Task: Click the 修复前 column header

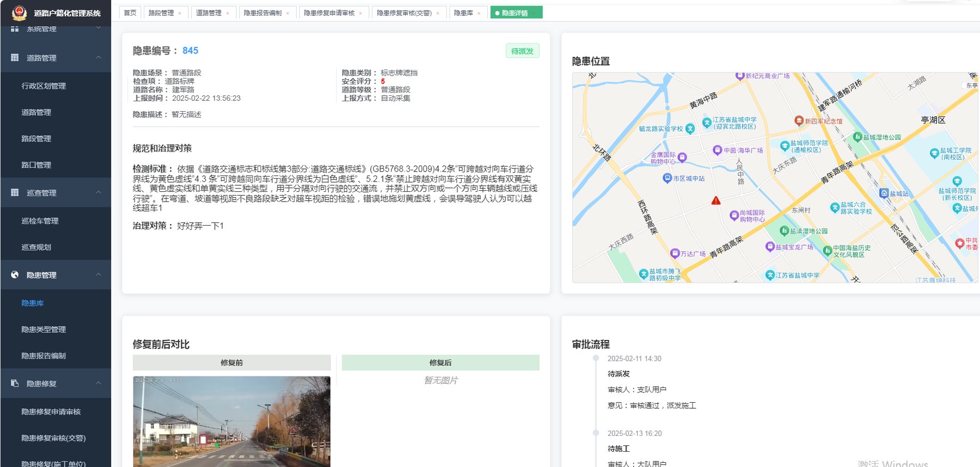Action: click(232, 362)
